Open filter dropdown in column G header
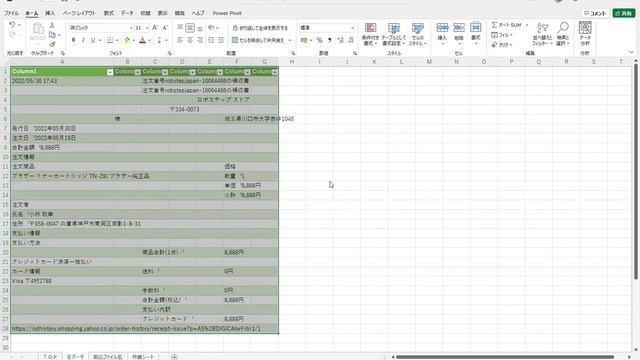This screenshot has height=360, width=640. (x=275, y=72)
